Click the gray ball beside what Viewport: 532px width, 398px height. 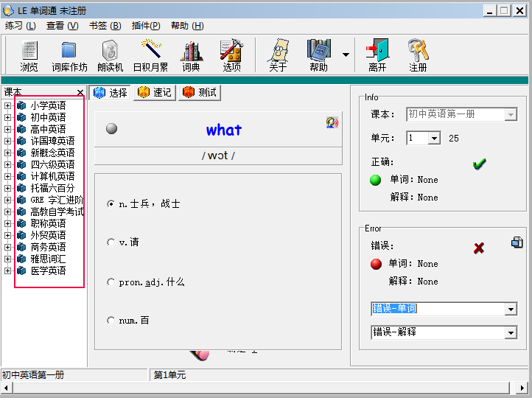tap(111, 128)
